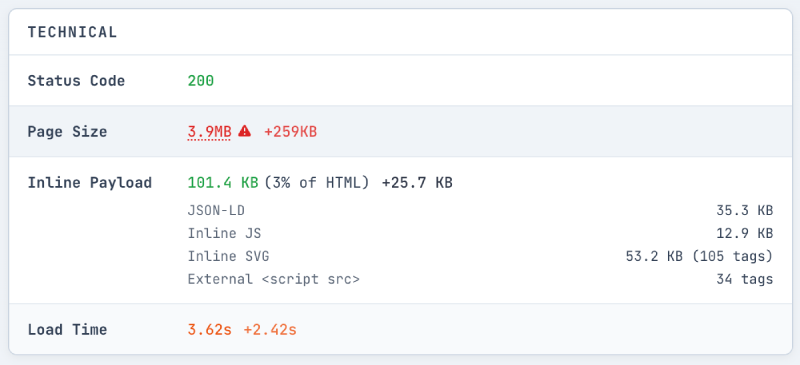Click the Page Size label
The height and width of the screenshot is (365, 800).
[67, 132]
